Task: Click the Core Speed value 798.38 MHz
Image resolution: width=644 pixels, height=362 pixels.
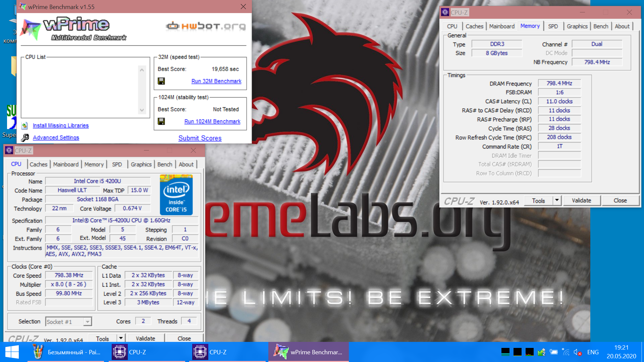Action: click(x=69, y=275)
